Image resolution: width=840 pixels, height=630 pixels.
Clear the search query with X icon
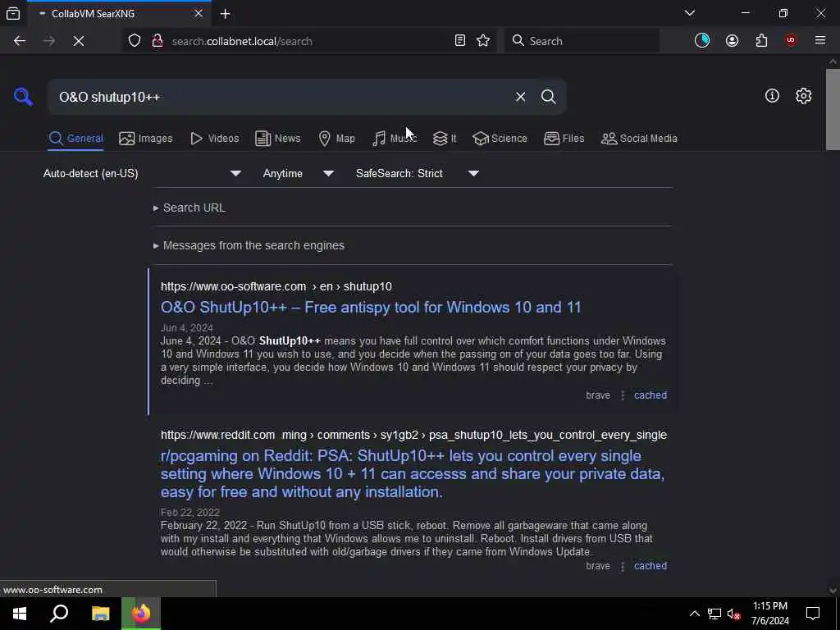point(520,97)
